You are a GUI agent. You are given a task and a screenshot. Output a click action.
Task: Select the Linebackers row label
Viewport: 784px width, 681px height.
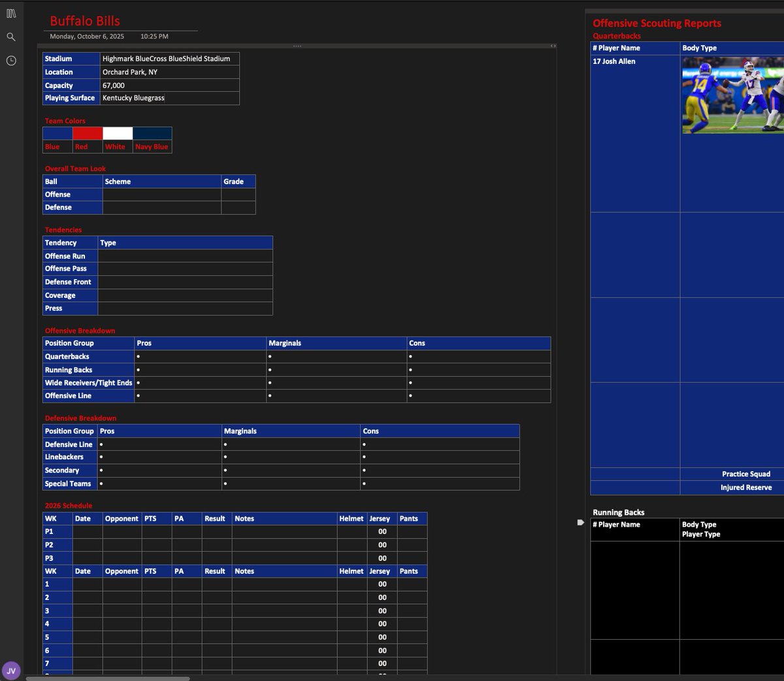coord(70,457)
